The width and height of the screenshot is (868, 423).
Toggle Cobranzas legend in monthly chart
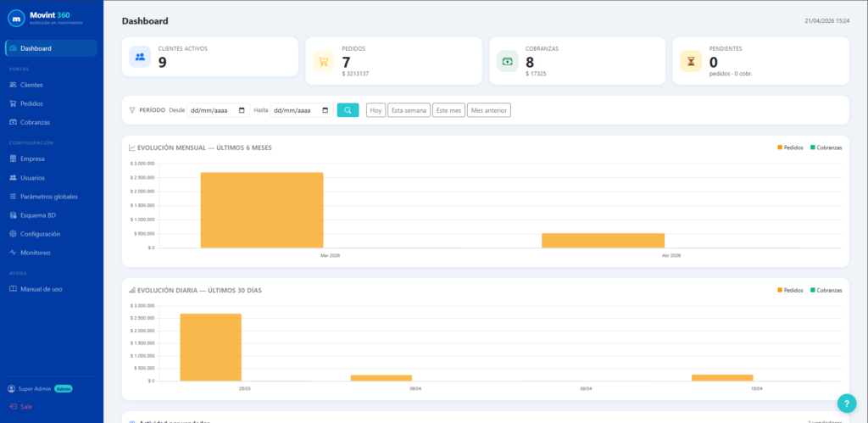(826, 147)
